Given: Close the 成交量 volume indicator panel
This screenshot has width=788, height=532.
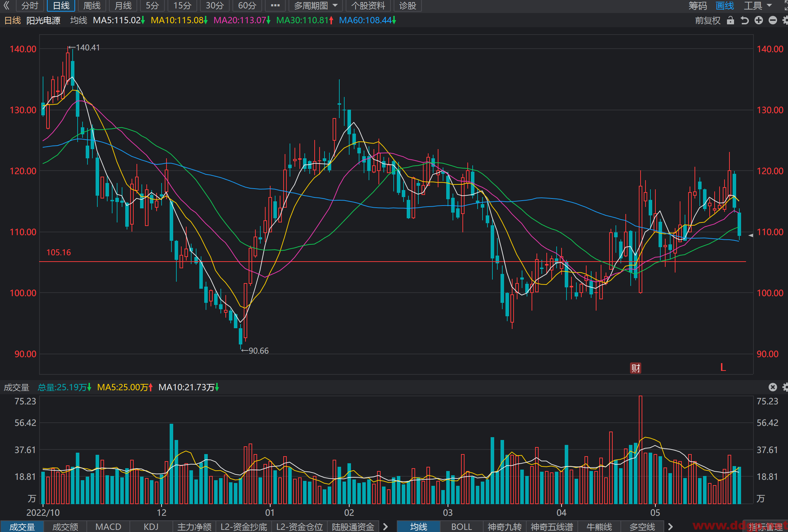Looking at the screenshot, I should tap(773, 387).
